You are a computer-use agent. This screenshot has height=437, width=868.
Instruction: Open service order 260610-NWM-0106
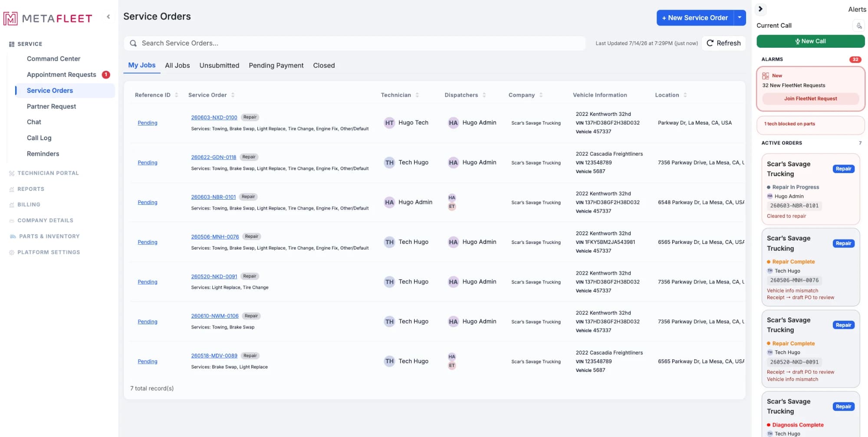click(215, 316)
